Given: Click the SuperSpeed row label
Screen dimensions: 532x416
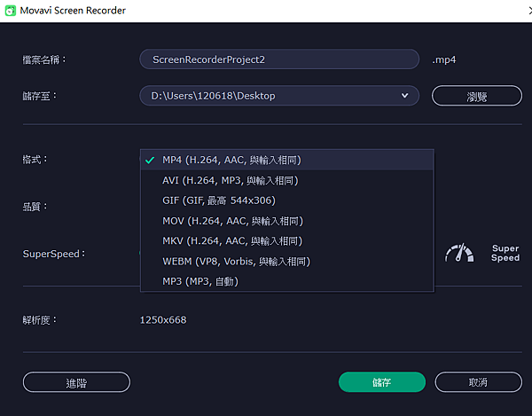Looking at the screenshot, I should click(x=53, y=254).
